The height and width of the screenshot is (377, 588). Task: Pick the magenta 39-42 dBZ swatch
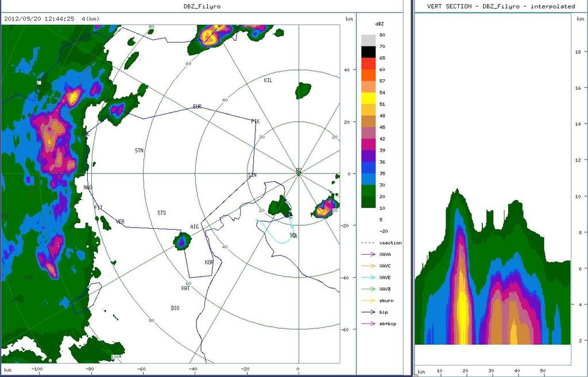pyautogui.click(x=368, y=145)
